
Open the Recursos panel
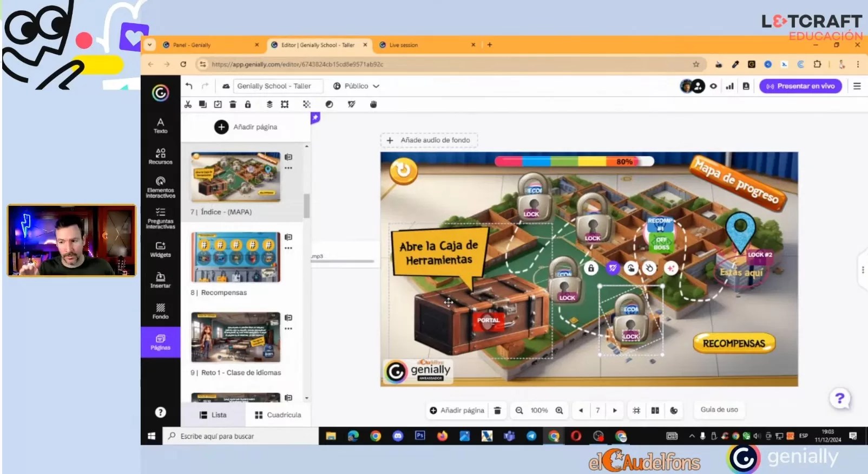pyautogui.click(x=160, y=157)
